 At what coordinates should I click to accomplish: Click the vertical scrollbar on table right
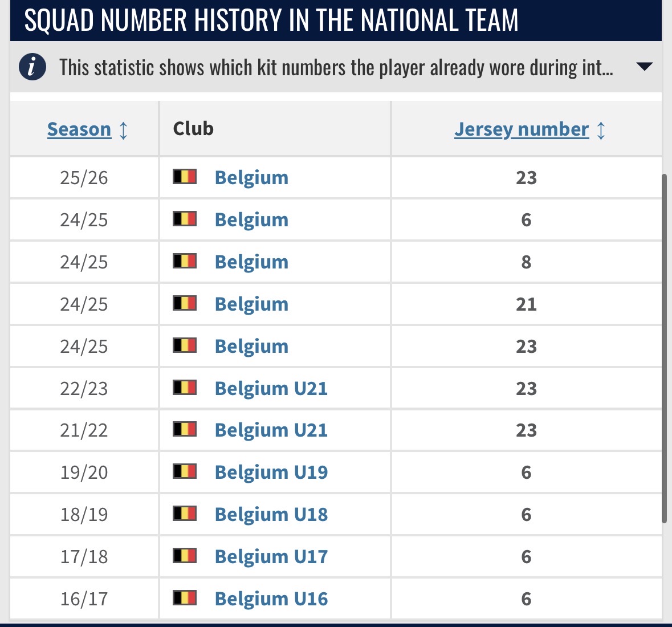coord(664,348)
